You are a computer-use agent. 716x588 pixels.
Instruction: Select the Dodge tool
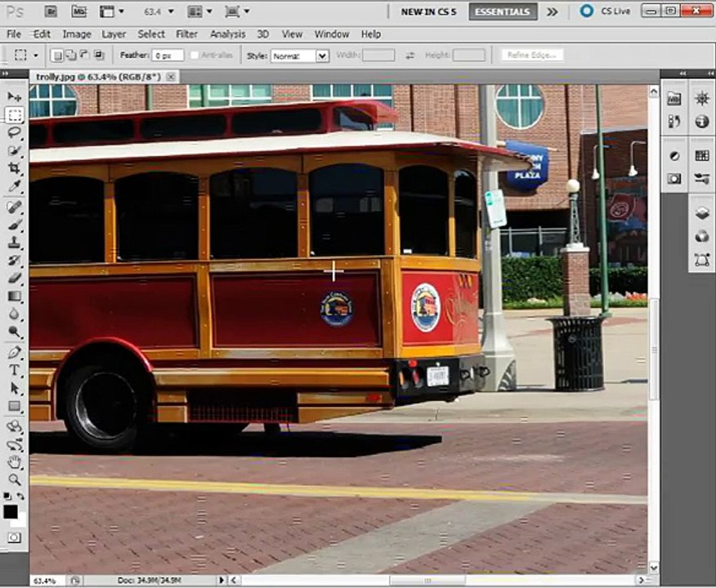click(x=14, y=332)
